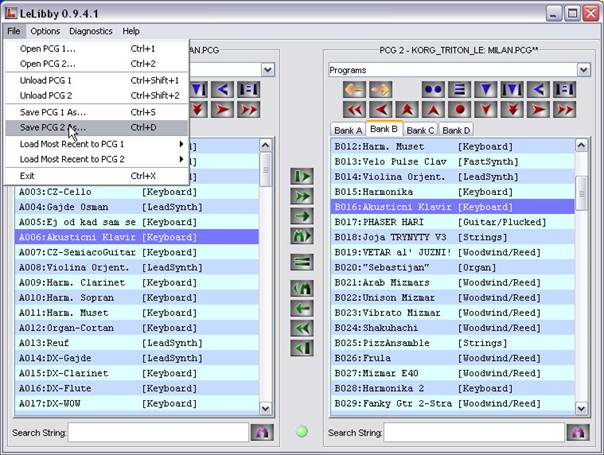Click the green double-left arrow transfer icon
This screenshot has width=604, height=455.
pyautogui.click(x=302, y=329)
